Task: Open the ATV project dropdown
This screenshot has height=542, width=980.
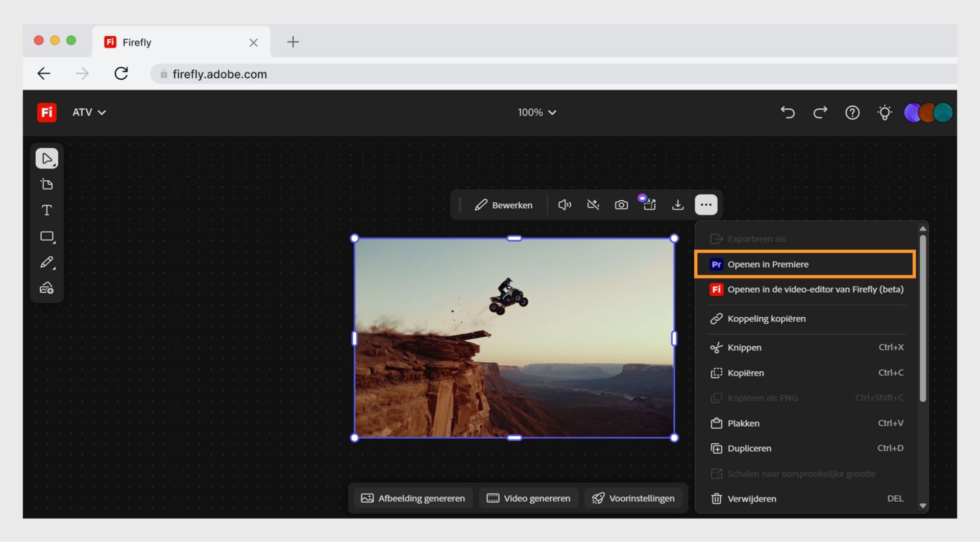Action: 89,112
